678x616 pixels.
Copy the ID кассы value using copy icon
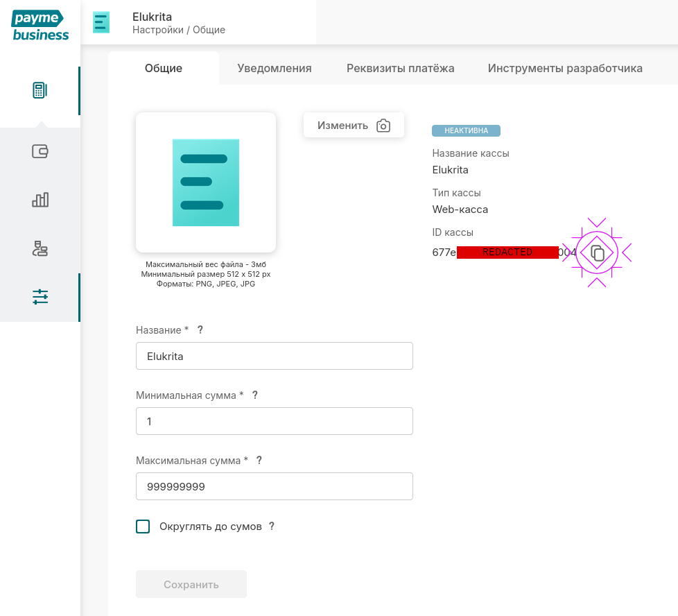point(596,253)
